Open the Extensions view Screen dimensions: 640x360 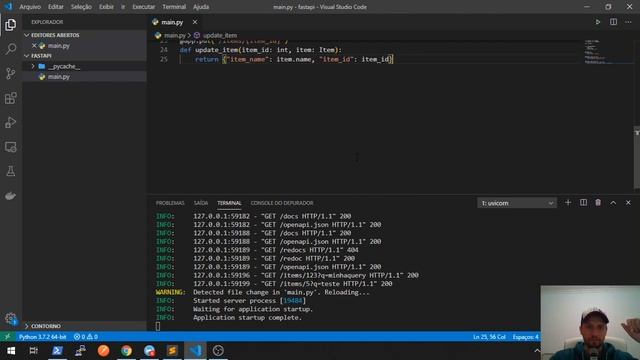(11, 98)
